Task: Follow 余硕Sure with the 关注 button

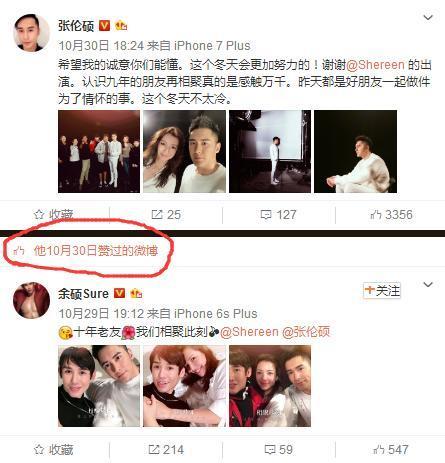Action: click(x=382, y=291)
